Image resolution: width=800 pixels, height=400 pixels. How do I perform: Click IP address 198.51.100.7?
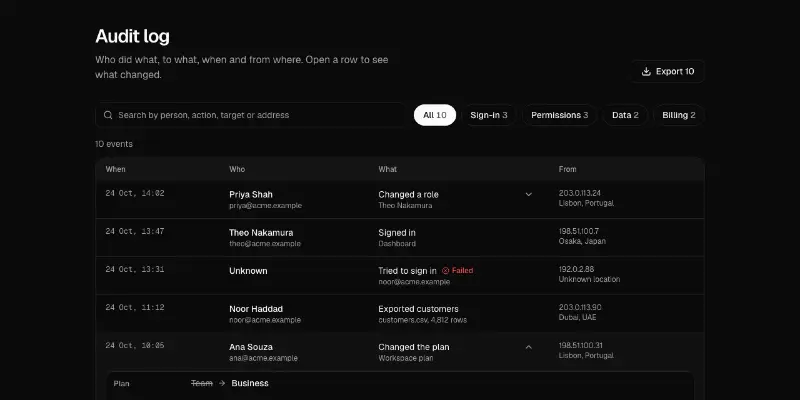point(579,231)
